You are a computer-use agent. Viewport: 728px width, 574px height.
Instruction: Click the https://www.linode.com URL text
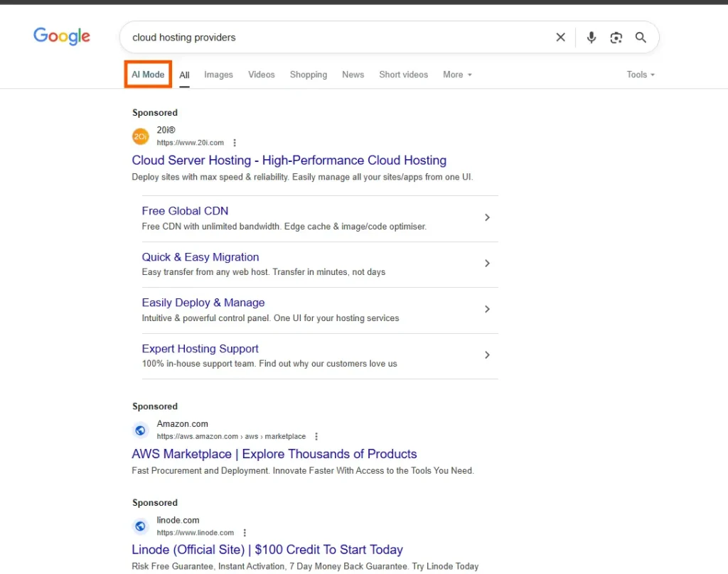point(195,533)
